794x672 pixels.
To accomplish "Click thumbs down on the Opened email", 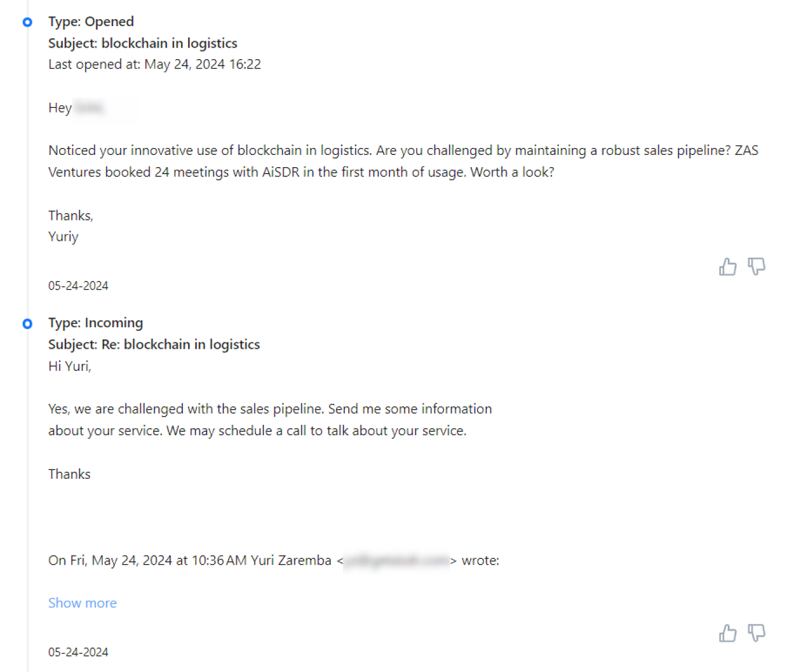I will pos(756,266).
